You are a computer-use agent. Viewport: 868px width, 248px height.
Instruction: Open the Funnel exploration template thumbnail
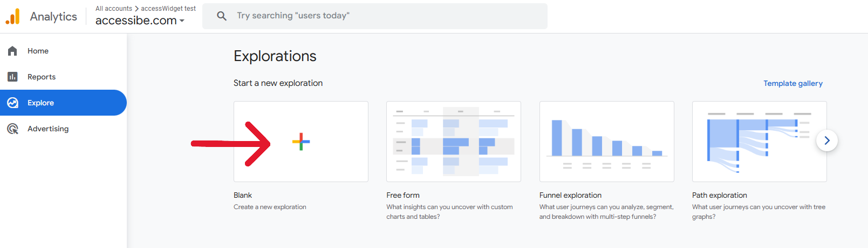coord(607,142)
